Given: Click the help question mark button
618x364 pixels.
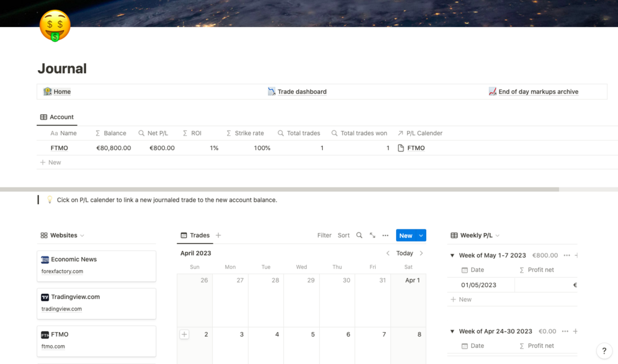Looking at the screenshot, I should point(604,350).
